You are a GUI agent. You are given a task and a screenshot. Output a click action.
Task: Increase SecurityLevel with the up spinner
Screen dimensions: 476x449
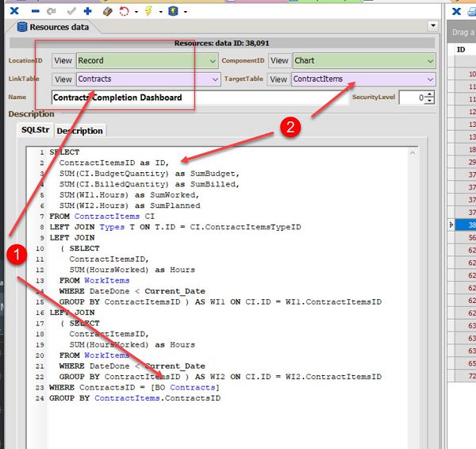tap(430, 94)
